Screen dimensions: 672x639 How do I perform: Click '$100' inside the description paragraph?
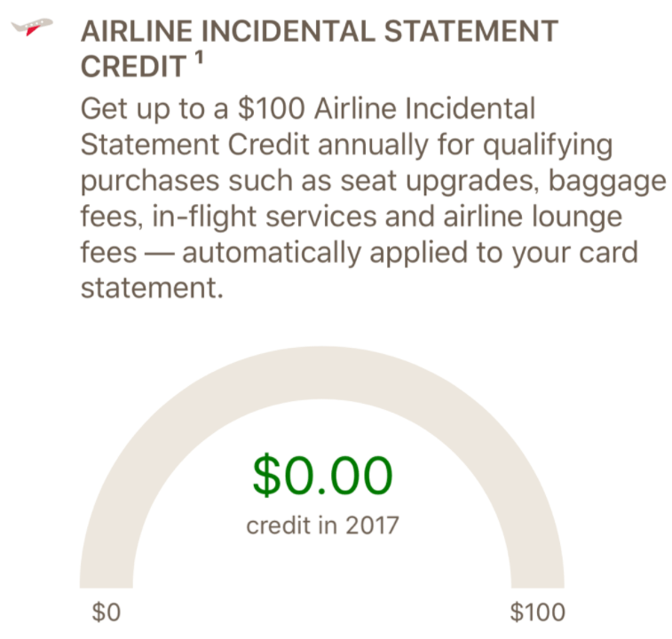click(272, 111)
